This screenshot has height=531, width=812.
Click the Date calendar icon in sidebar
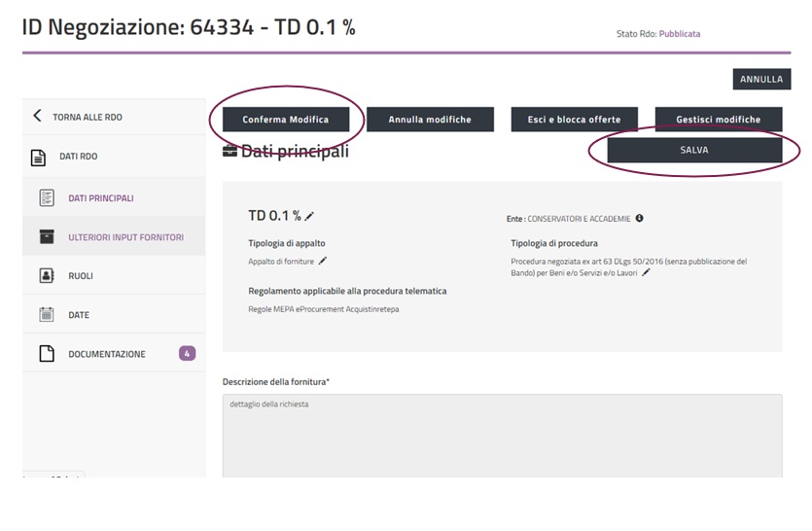[x=46, y=315]
